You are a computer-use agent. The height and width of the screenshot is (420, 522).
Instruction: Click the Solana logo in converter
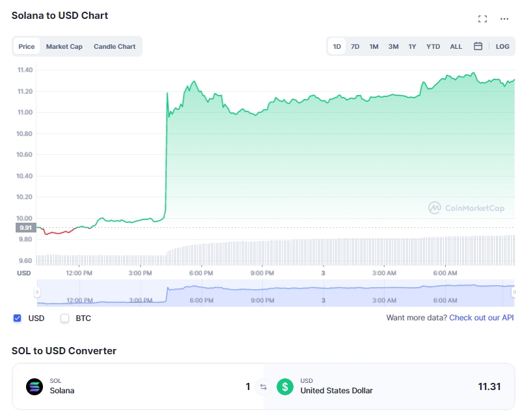click(x=34, y=387)
